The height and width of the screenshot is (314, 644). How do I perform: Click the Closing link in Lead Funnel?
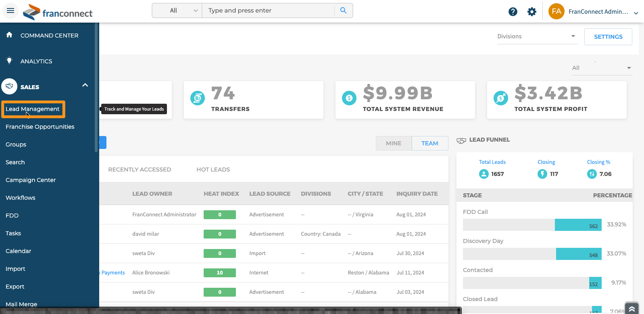pos(546,162)
